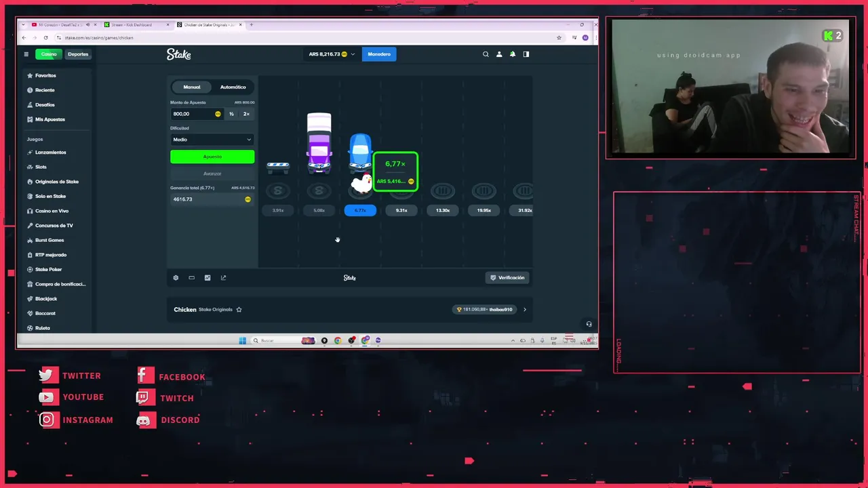868x488 pixels.
Task: Select the highlighted 6.77x multiplier
Action: 360,211
